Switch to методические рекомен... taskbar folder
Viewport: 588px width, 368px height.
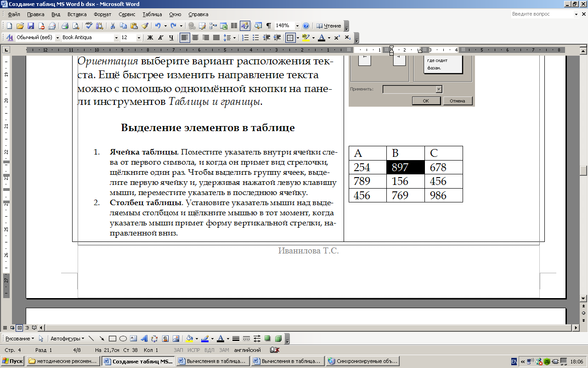click(x=63, y=361)
